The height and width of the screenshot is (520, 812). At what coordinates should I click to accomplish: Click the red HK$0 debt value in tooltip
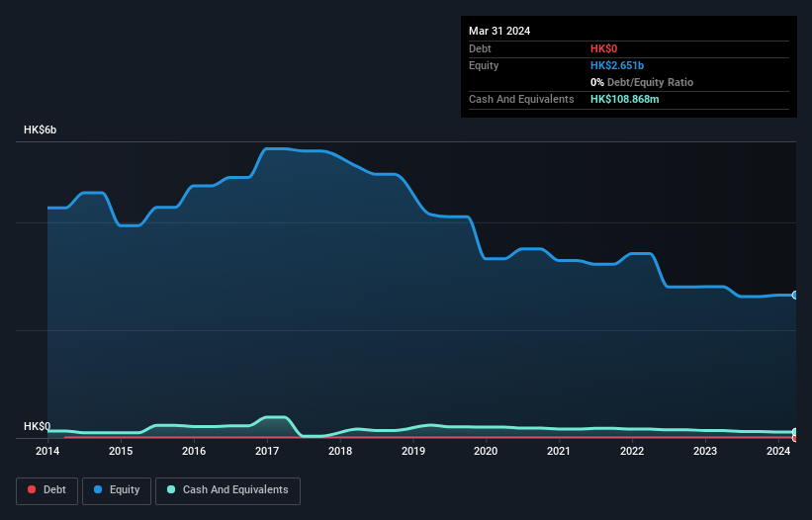[604, 48]
